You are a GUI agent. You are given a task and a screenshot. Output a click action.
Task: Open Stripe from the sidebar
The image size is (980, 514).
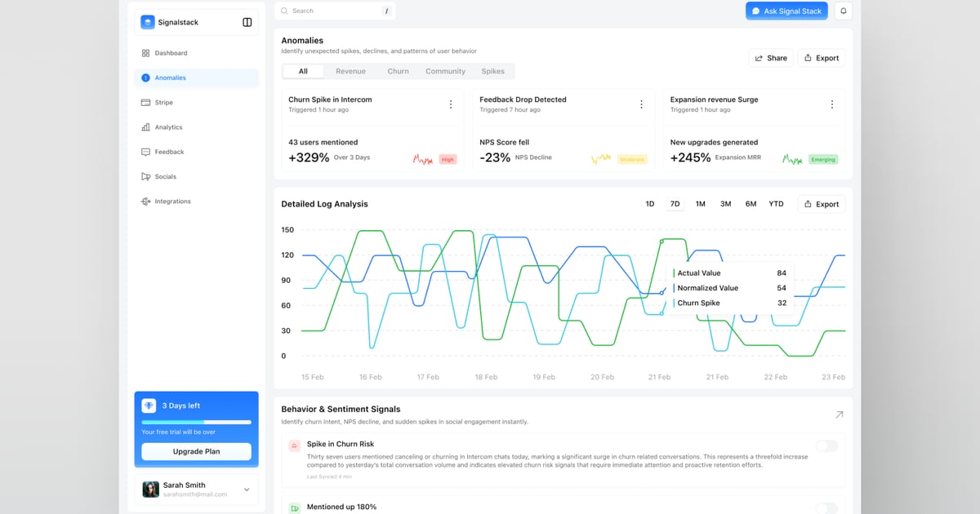163,103
